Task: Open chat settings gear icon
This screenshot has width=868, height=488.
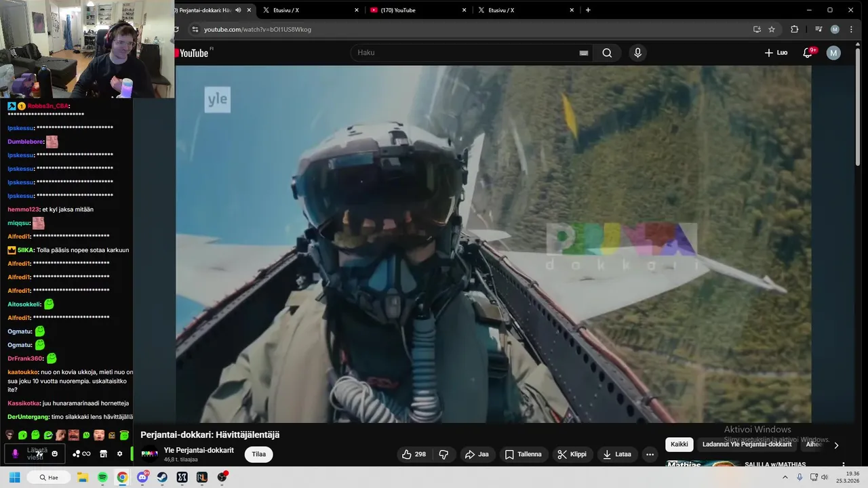Action: [120, 453]
